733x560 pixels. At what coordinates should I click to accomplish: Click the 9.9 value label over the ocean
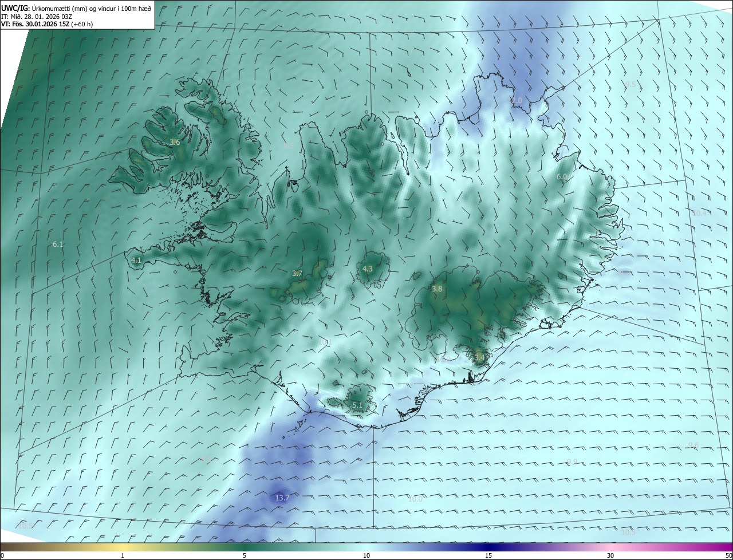(572, 462)
